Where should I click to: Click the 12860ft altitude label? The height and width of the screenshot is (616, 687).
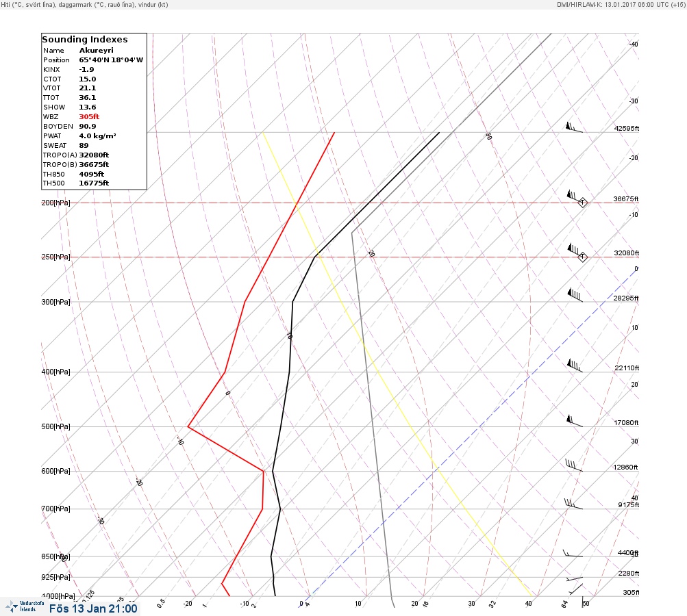point(625,467)
